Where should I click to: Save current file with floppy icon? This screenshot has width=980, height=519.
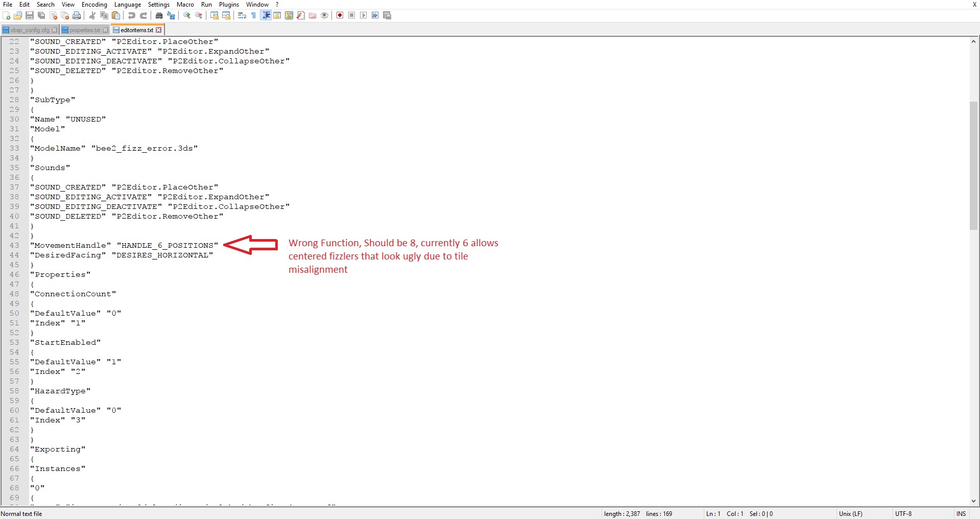tap(30, 15)
